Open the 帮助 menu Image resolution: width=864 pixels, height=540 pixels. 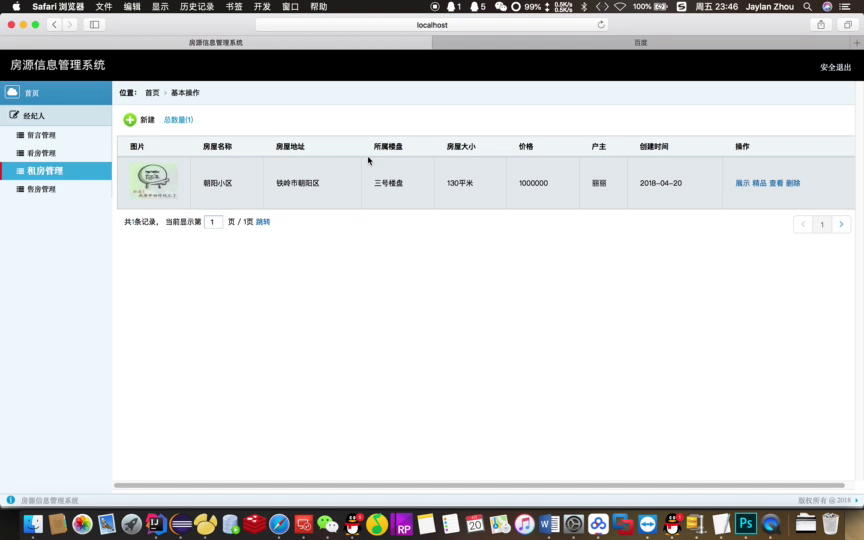[318, 7]
